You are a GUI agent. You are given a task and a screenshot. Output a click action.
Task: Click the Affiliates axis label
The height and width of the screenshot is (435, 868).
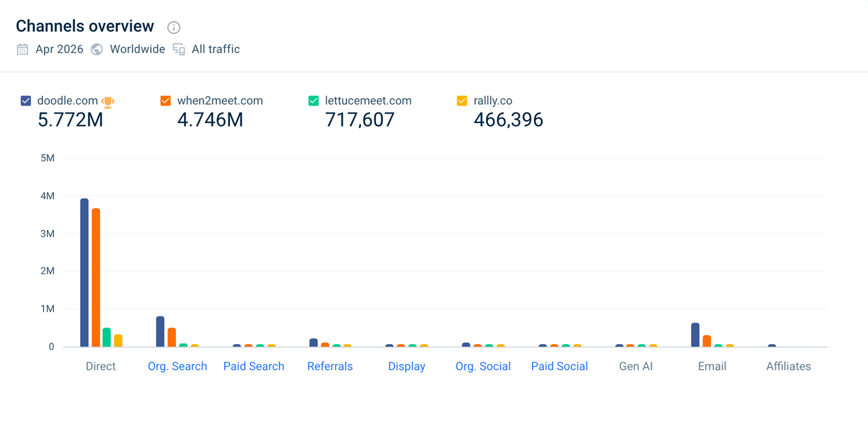[788, 366]
